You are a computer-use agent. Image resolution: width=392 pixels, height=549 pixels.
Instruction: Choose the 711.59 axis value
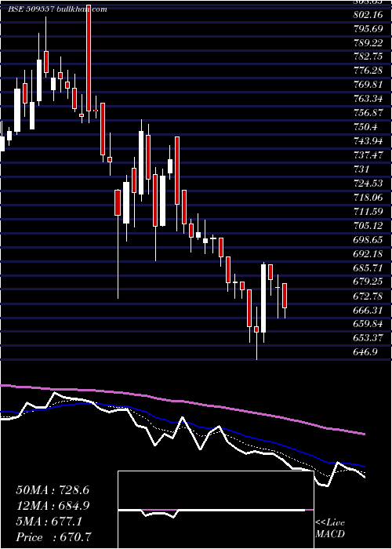[x=368, y=212]
